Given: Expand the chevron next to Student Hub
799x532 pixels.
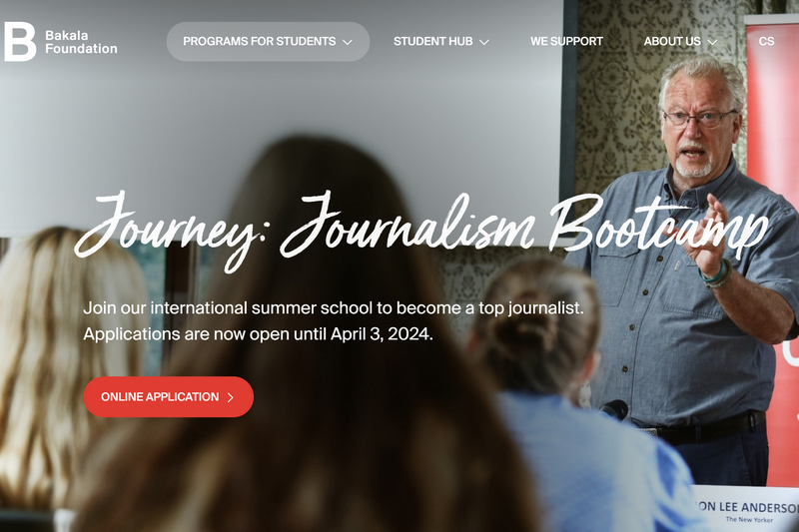Looking at the screenshot, I should (484, 42).
